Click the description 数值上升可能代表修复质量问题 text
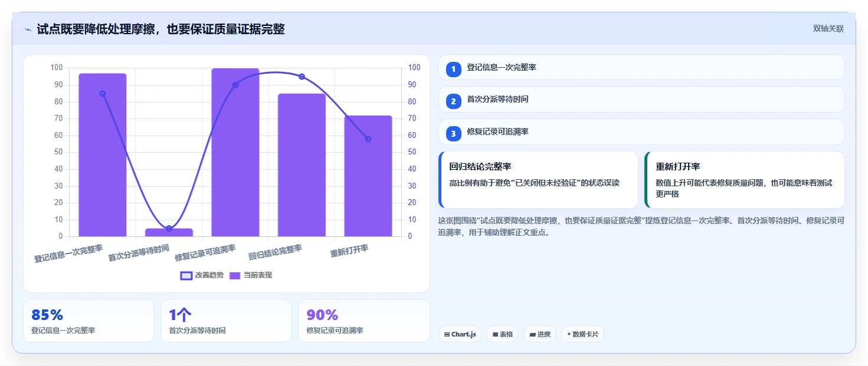This screenshot has height=366, width=868. click(x=744, y=189)
